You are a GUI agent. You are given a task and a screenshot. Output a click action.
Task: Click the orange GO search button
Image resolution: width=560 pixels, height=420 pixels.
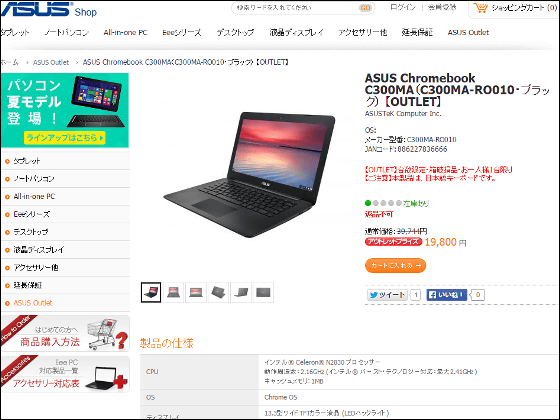point(365,8)
